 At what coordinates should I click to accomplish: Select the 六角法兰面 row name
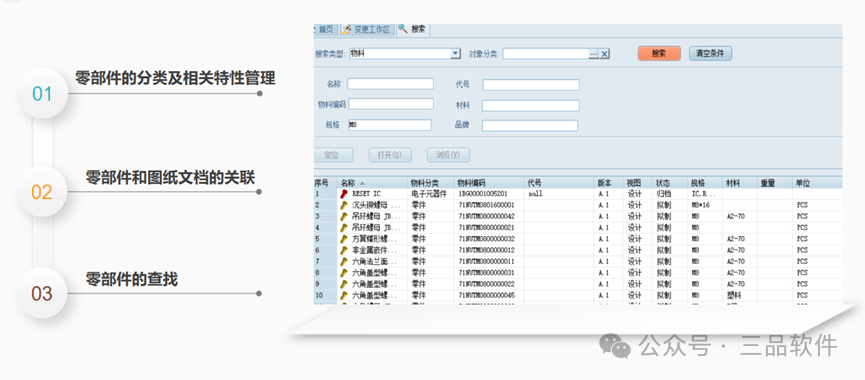[x=374, y=261]
